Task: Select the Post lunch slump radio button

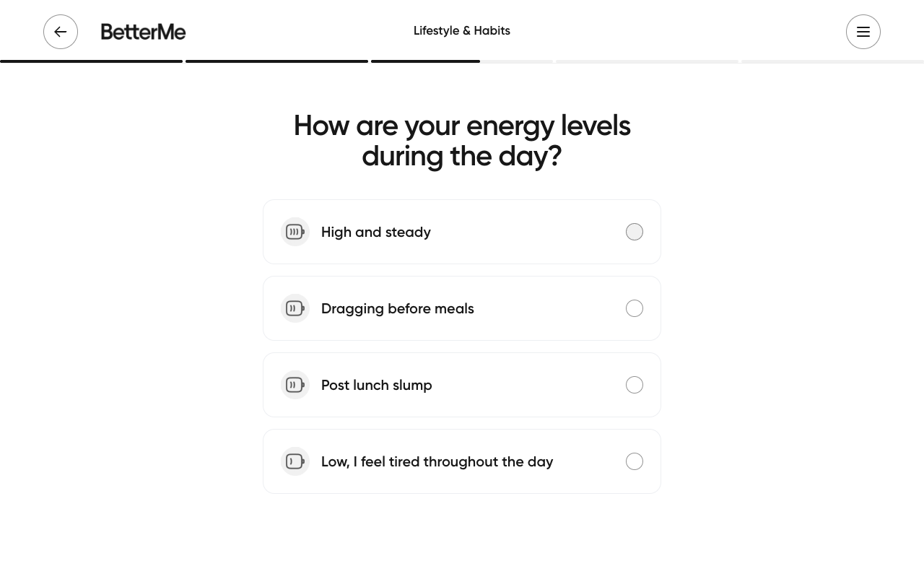Action: tap(634, 385)
